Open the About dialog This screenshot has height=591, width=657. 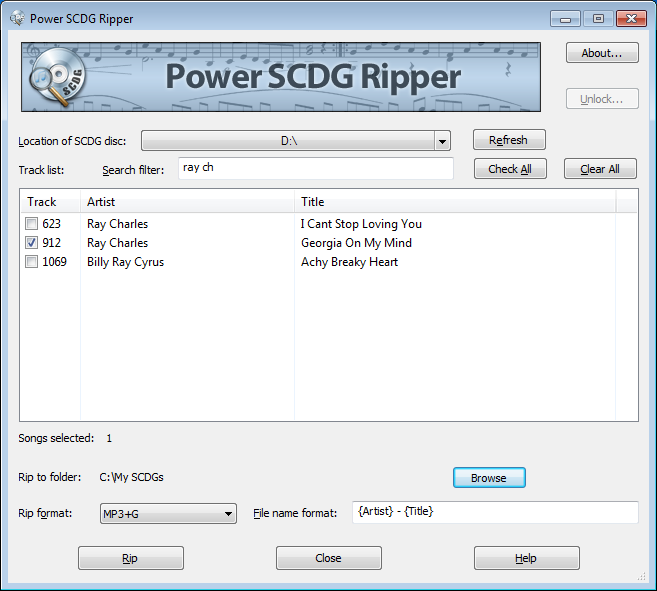pos(602,53)
